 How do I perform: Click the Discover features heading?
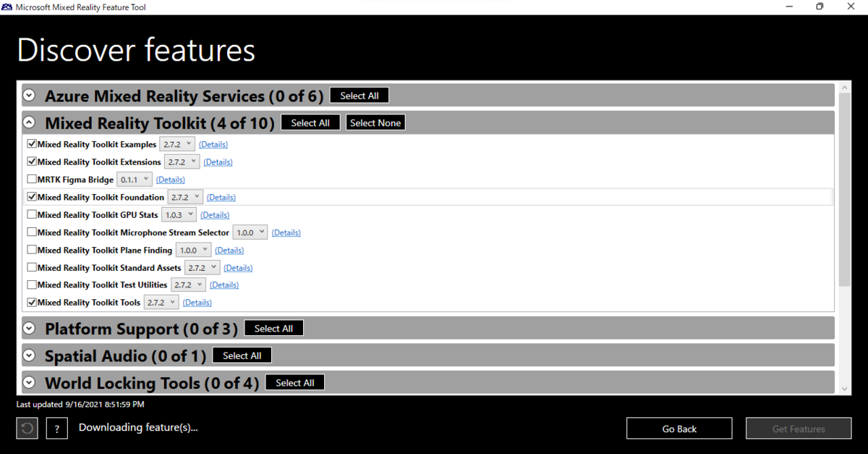click(x=136, y=50)
